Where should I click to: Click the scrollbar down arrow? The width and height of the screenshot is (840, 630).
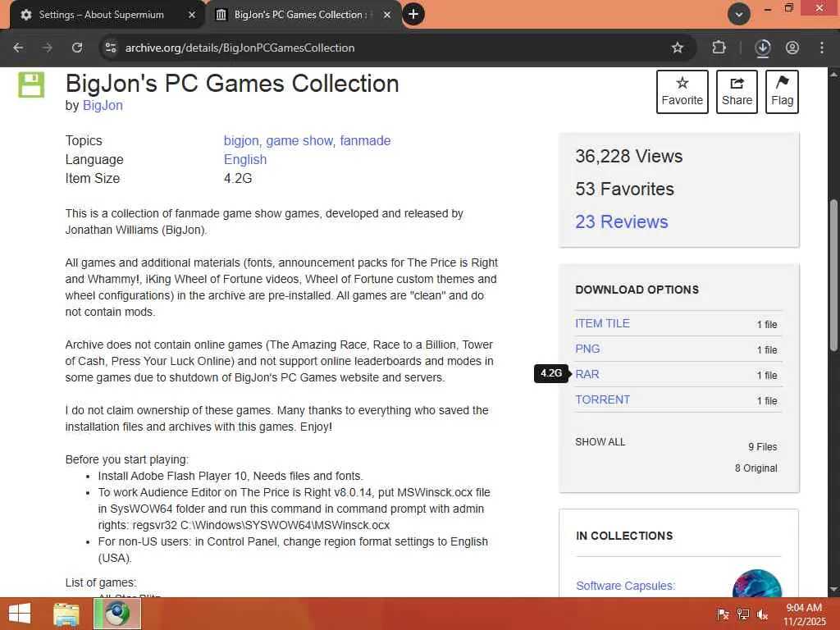click(x=833, y=589)
